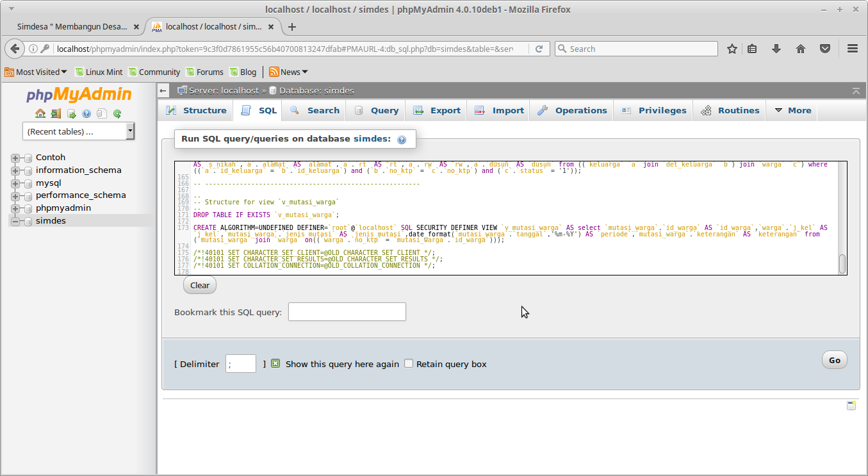
Task: Bookmark this page with the star icon
Action: [x=732, y=49]
